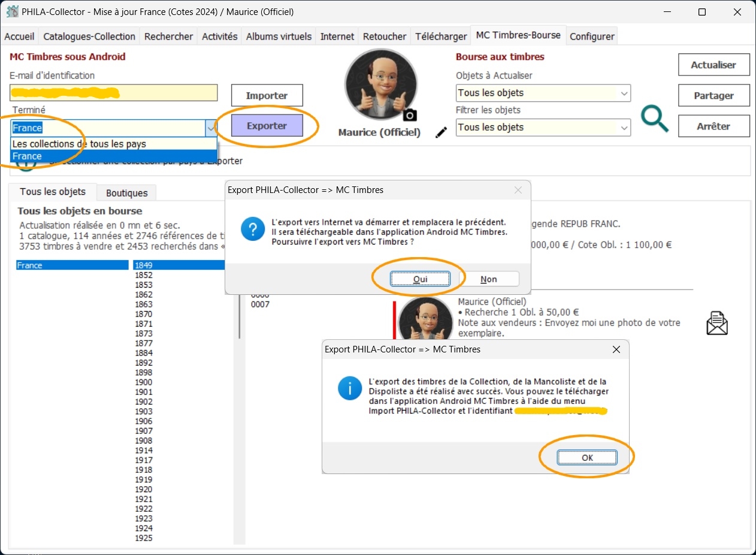Select year 1906 in the list

[144, 421]
